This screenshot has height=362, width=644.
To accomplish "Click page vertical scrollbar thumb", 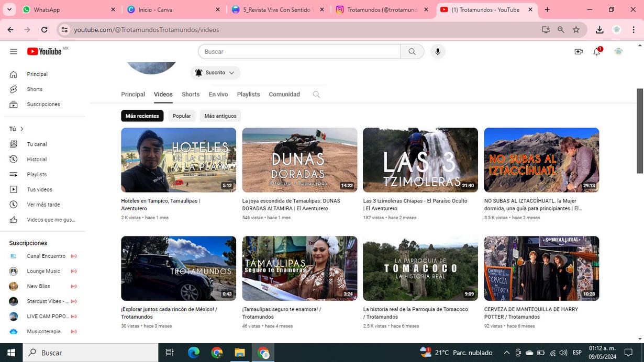I will click(640, 131).
